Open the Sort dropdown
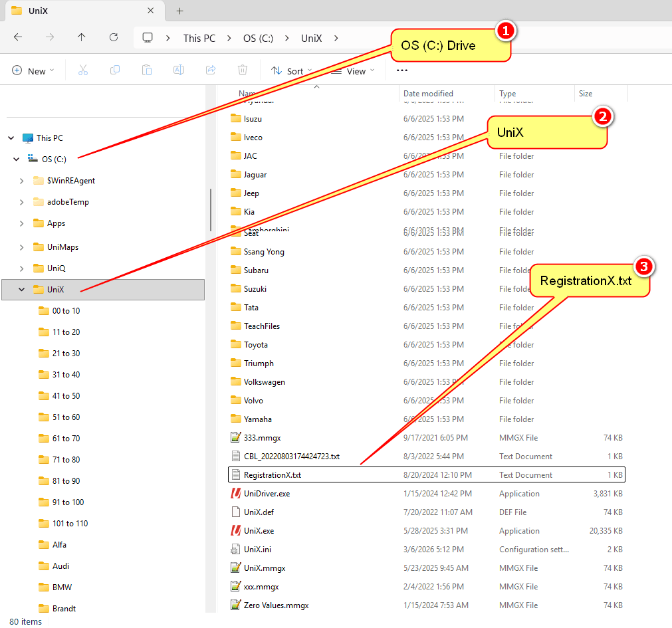 pyautogui.click(x=291, y=71)
